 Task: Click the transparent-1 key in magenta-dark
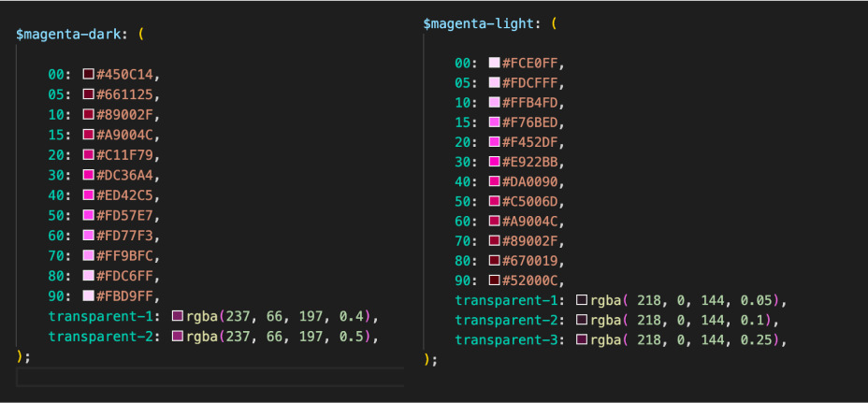pos(101,317)
